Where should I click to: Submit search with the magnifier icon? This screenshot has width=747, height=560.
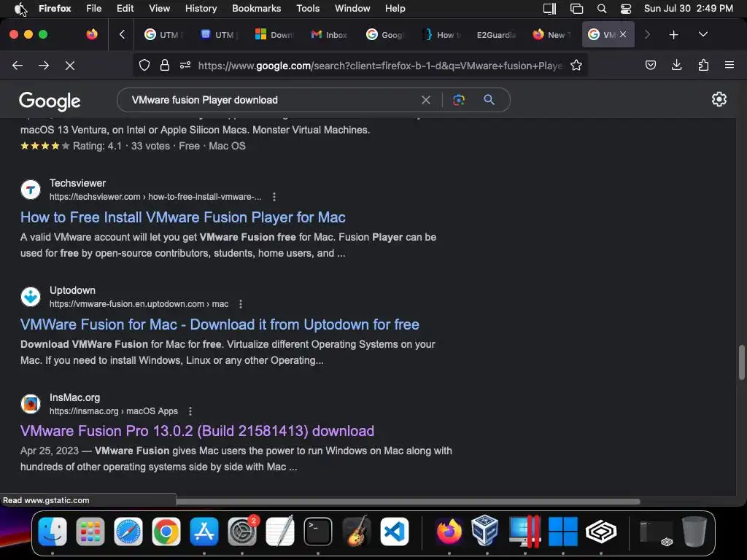point(489,100)
